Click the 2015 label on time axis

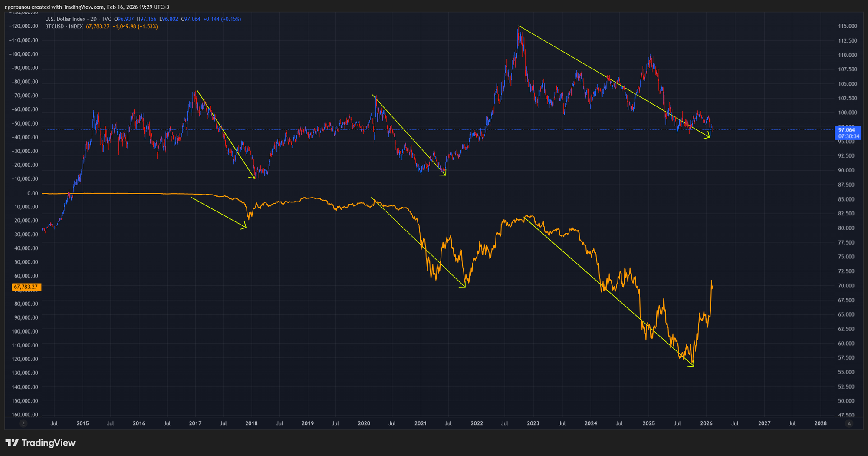tap(82, 423)
